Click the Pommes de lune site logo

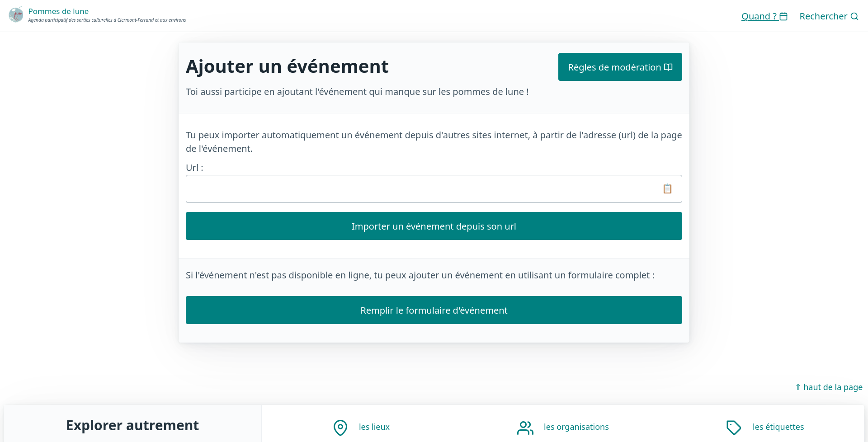click(x=16, y=14)
